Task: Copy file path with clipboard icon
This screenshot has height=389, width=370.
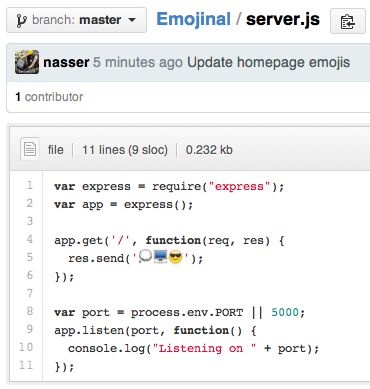Action: click(348, 21)
